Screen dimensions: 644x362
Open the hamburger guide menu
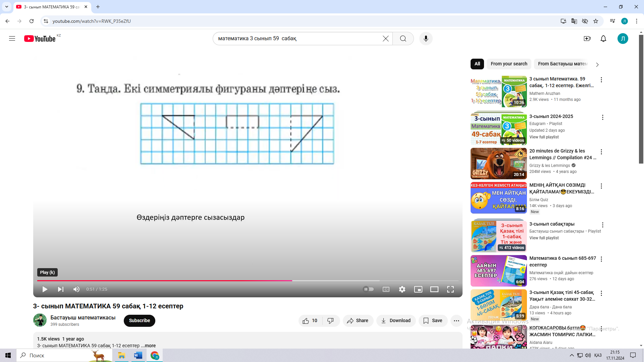pyautogui.click(x=12, y=39)
